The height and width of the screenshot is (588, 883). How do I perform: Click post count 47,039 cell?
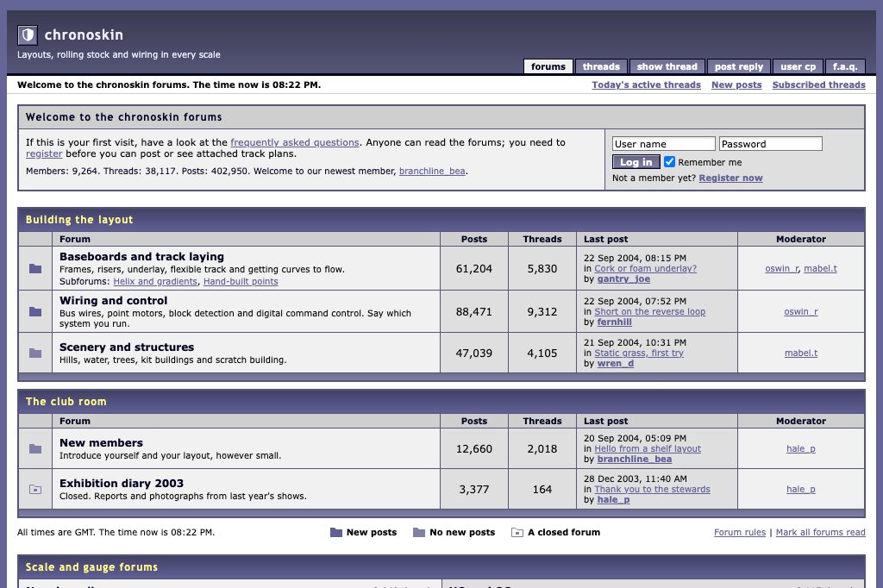coord(474,353)
